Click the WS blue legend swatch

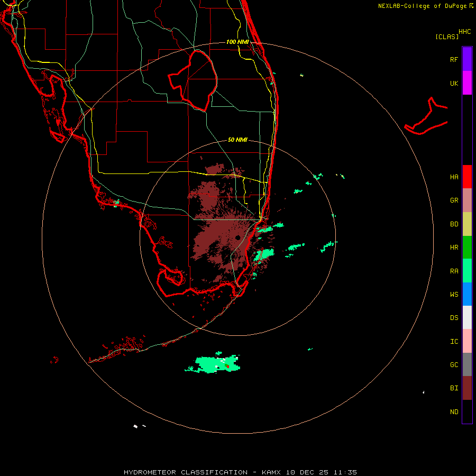tap(467, 294)
